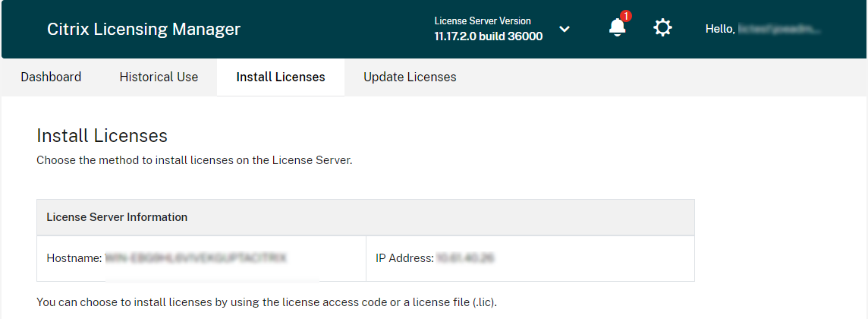This screenshot has height=319, width=868.
Task: Click the Install Licenses page heading
Action: (x=102, y=136)
